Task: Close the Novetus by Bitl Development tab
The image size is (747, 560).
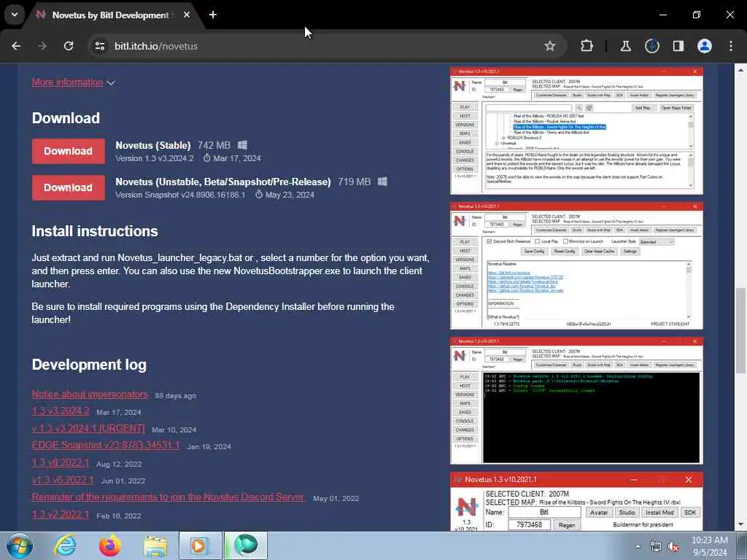Action: tap(187, 15)
